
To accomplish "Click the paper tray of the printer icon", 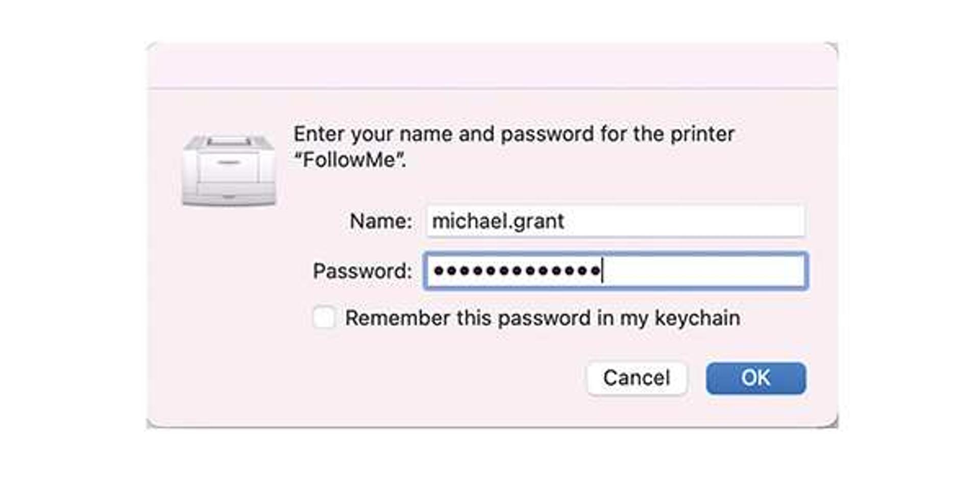I will (x=229, y=140).
